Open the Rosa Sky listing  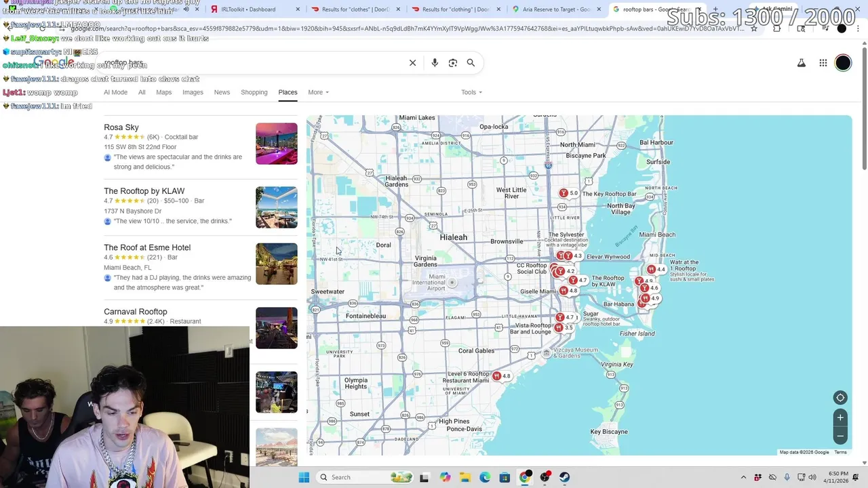[x=121, y=127]
